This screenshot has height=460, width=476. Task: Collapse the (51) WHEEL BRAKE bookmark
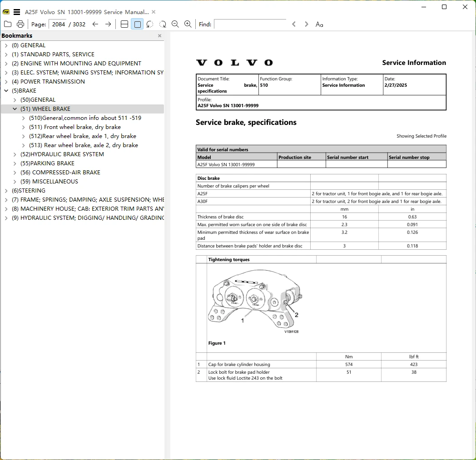pyautogui.click(x=15, y=109)
